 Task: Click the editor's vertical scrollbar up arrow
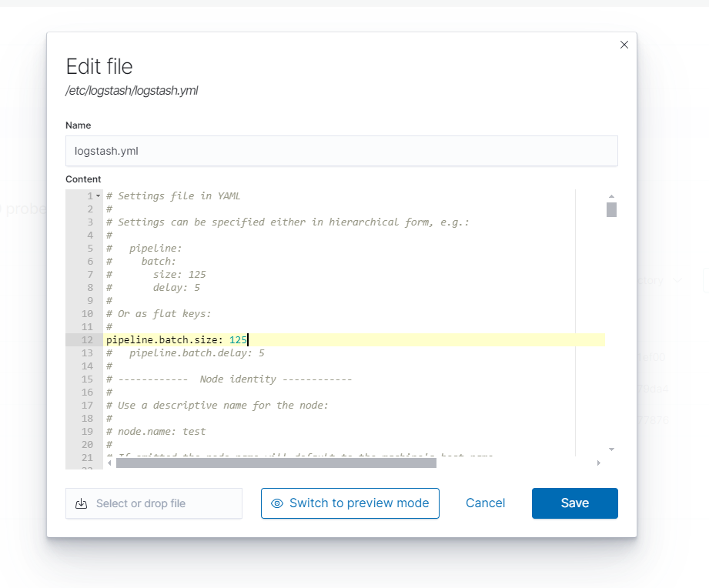pos(611,196)
